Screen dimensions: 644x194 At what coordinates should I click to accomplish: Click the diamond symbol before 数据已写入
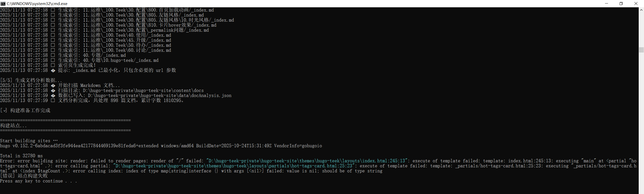pos(53,95)
